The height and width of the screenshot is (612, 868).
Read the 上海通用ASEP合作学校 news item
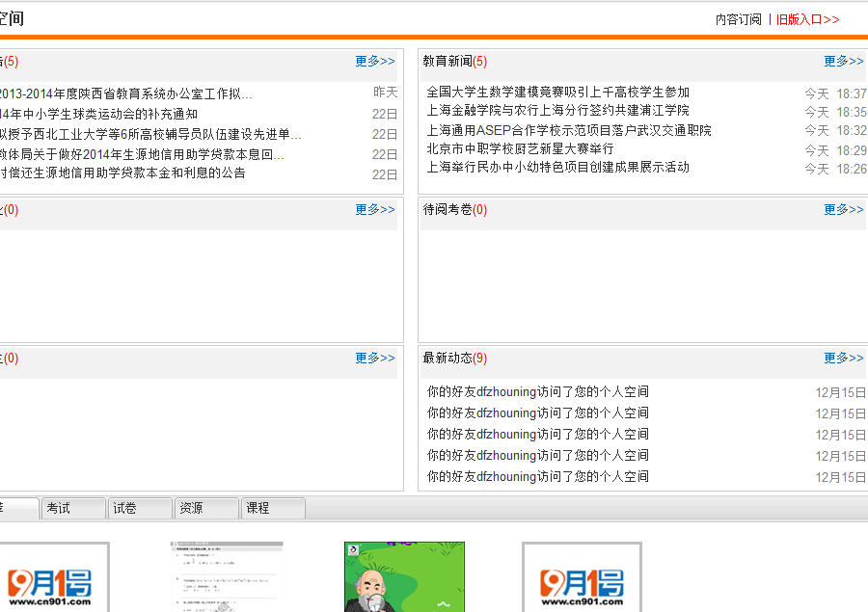pyautogui.click(x=568, y=130)
